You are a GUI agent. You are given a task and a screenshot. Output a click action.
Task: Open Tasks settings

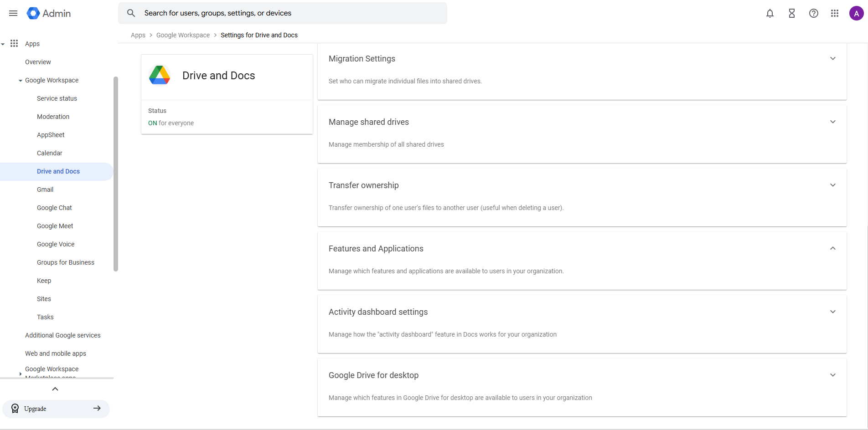point(45,317)
